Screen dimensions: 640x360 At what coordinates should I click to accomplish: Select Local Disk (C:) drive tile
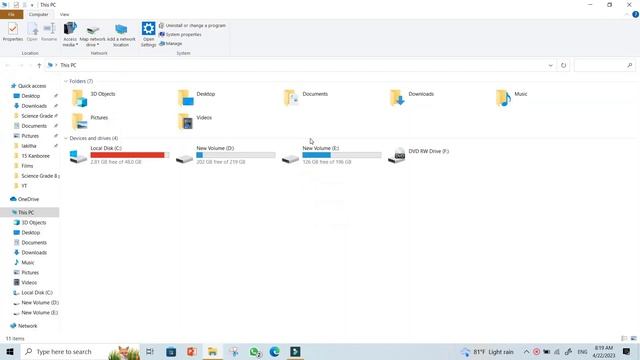pos(119,155)
